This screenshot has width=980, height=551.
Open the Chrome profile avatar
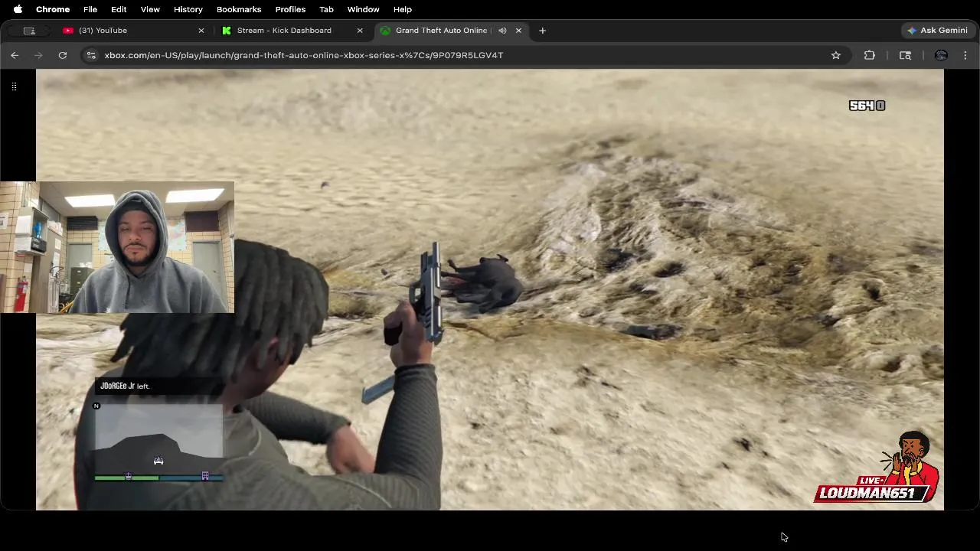(942, 55)
